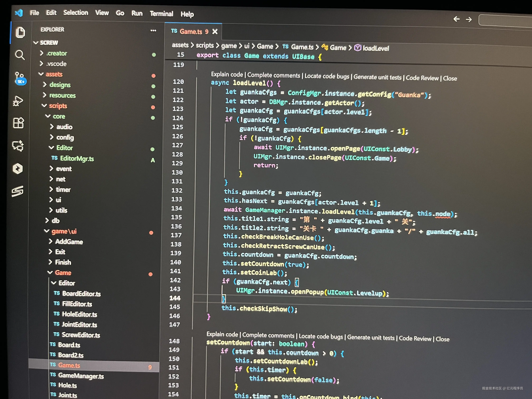This screenshot has height=399, width=532.
Task: Open the AI chat sparkle icon
Action: pyautogui.click(x=18, y=146)
